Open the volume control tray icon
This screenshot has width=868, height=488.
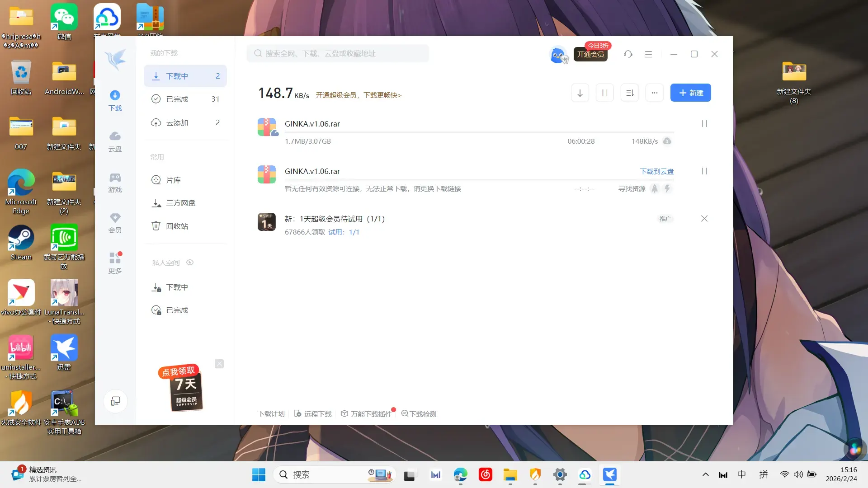[798, 474]
